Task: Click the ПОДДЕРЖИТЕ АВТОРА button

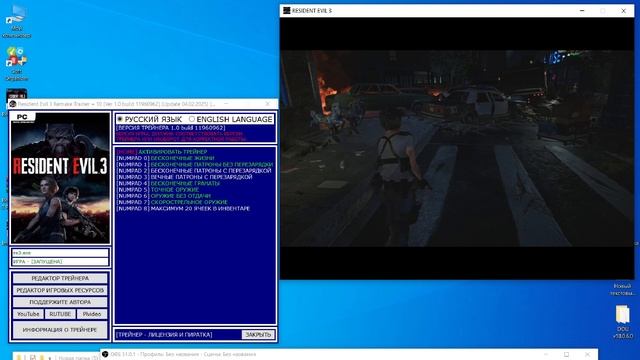Action: click(60, 302)
